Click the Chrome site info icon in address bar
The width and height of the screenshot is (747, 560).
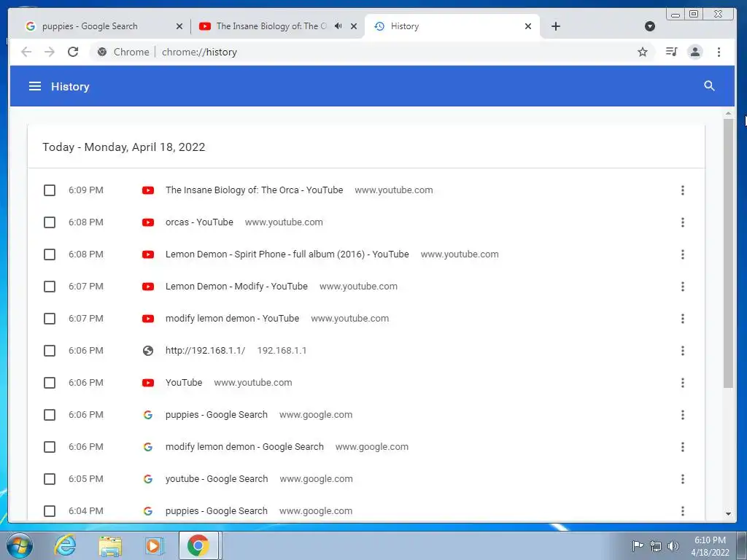click(102, 52)
